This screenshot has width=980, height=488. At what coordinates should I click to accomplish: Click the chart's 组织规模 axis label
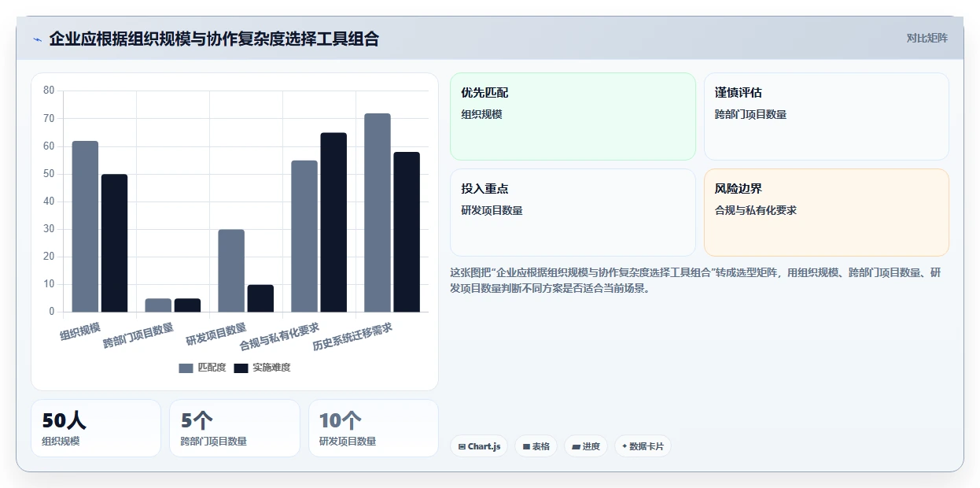[80, 331]
